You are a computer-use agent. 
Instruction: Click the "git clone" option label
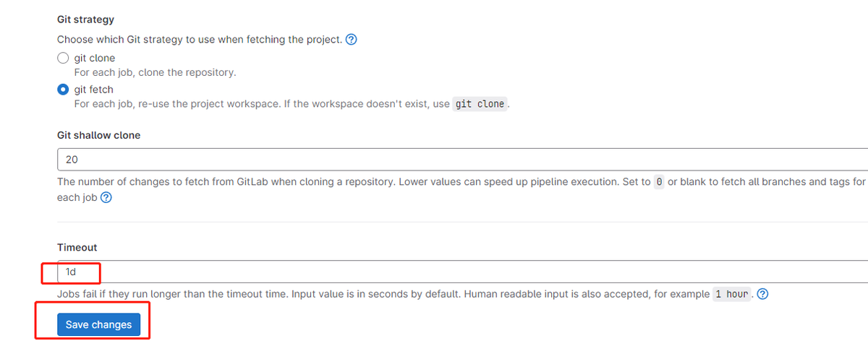coord(95,58)
